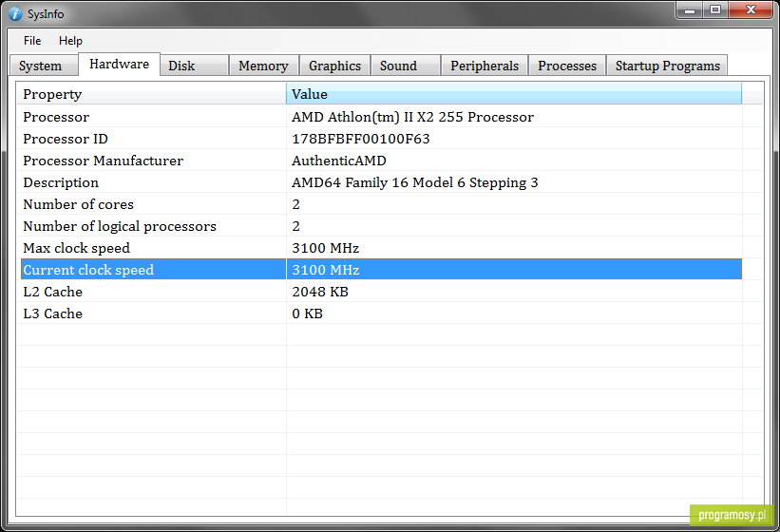Show the Peripherals tab
780x532 pixels.
coord(485,66)
